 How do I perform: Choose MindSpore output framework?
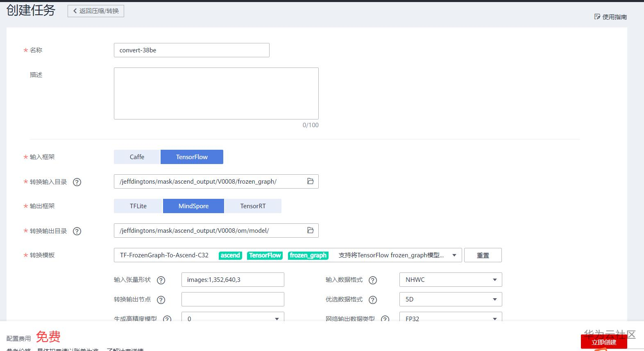pos(193,206)
